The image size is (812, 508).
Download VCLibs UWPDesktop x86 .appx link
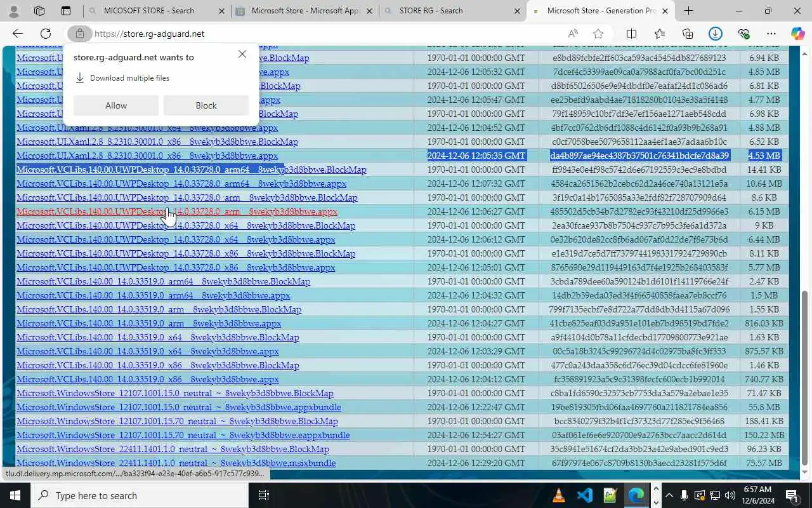point(176,267)
